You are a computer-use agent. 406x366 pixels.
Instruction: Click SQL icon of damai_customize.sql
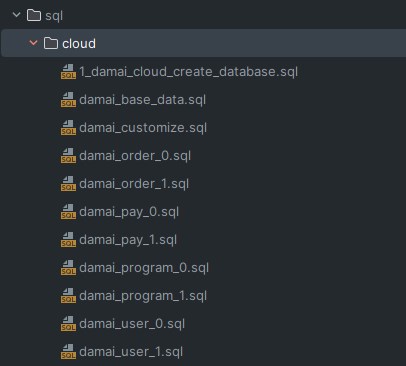click(68, 128)
